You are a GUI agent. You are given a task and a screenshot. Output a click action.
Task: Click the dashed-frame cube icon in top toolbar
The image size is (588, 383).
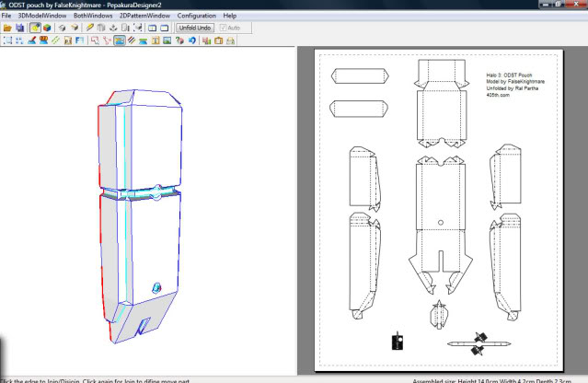pyautogui.click(x=138, y=28)
